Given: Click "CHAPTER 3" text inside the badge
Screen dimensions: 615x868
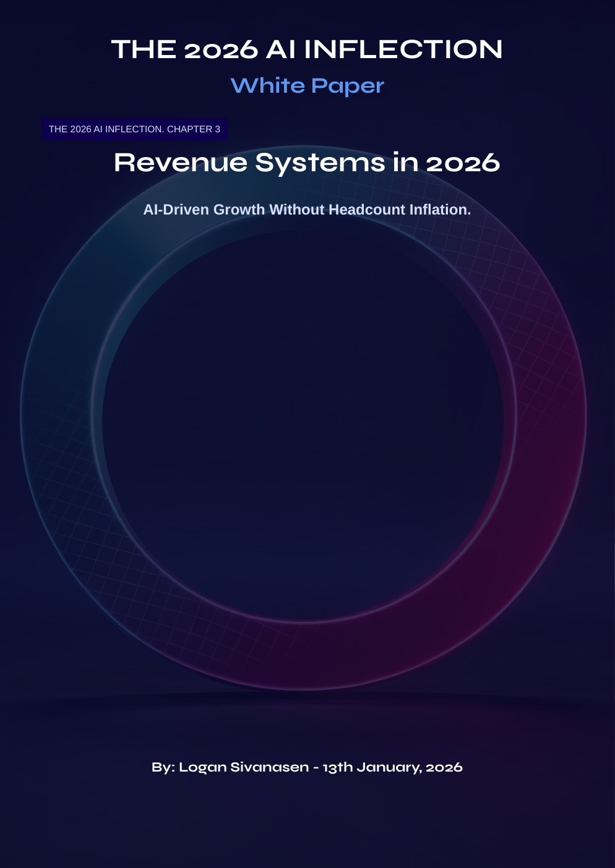Looking at the screenshot, I should (x=193, y=129).
